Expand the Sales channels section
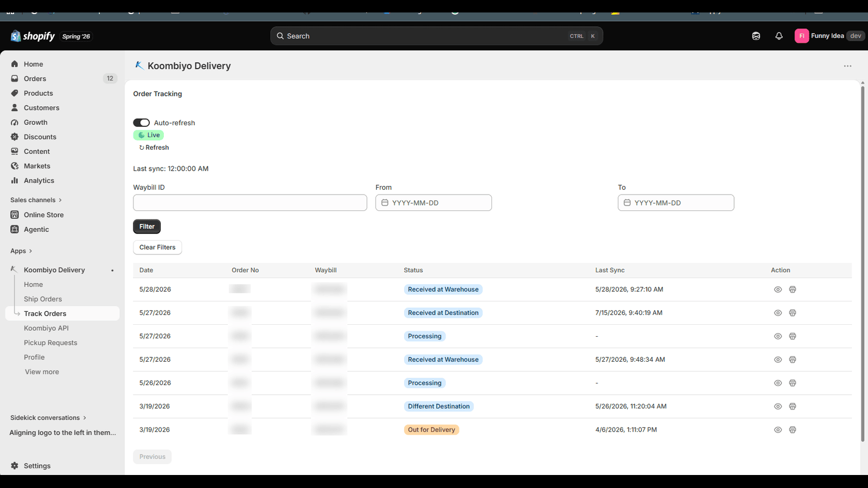This screenshot has height=488, width=868. (36, 200)
